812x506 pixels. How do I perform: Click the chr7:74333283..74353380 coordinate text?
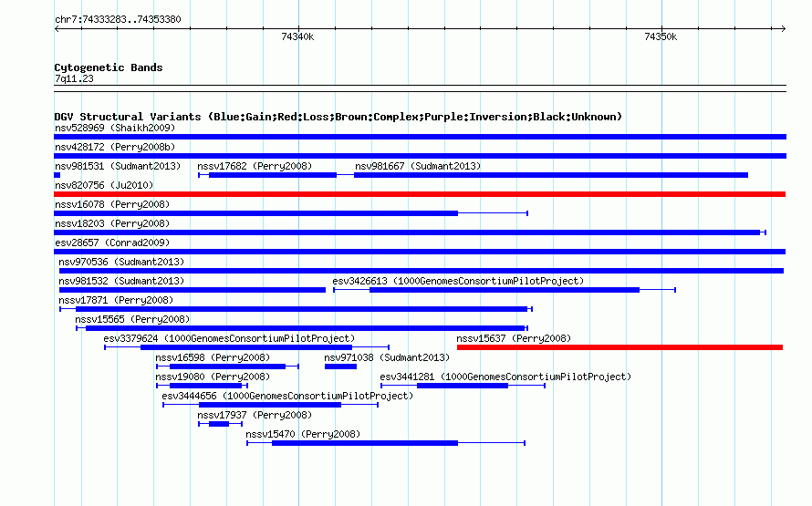click(x=118, y=19)
